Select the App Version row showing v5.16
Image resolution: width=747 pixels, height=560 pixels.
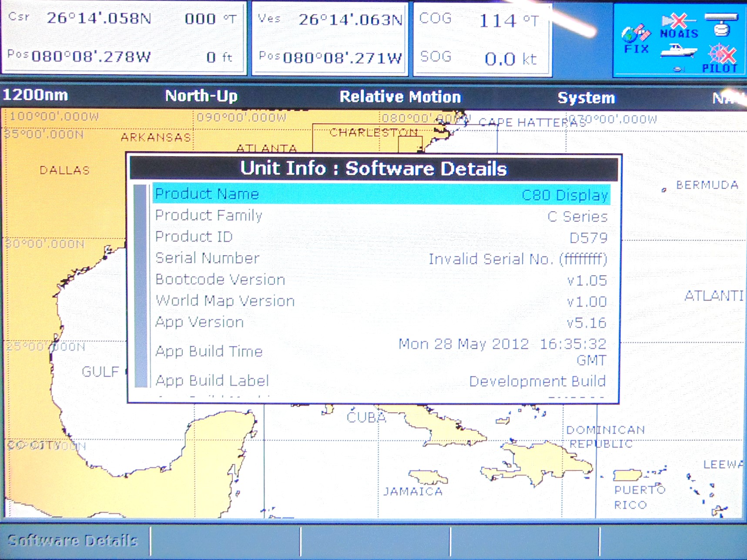[x=381, y=322]
